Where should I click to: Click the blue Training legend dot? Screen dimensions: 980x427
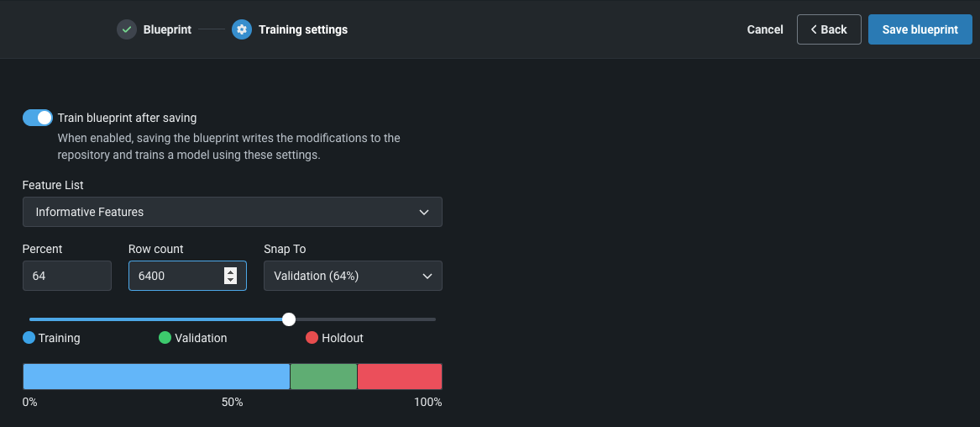pos(29,338)
